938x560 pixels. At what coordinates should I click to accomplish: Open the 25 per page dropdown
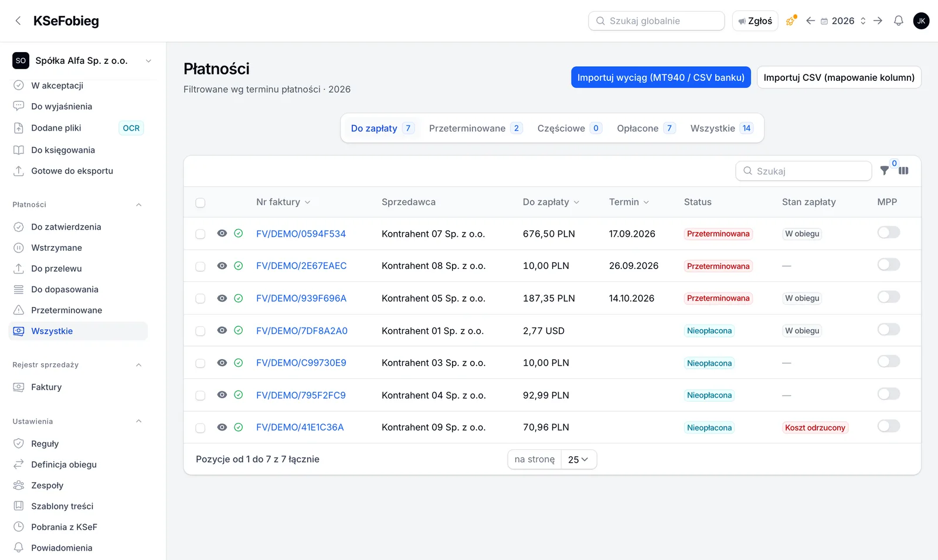(578, 460)
